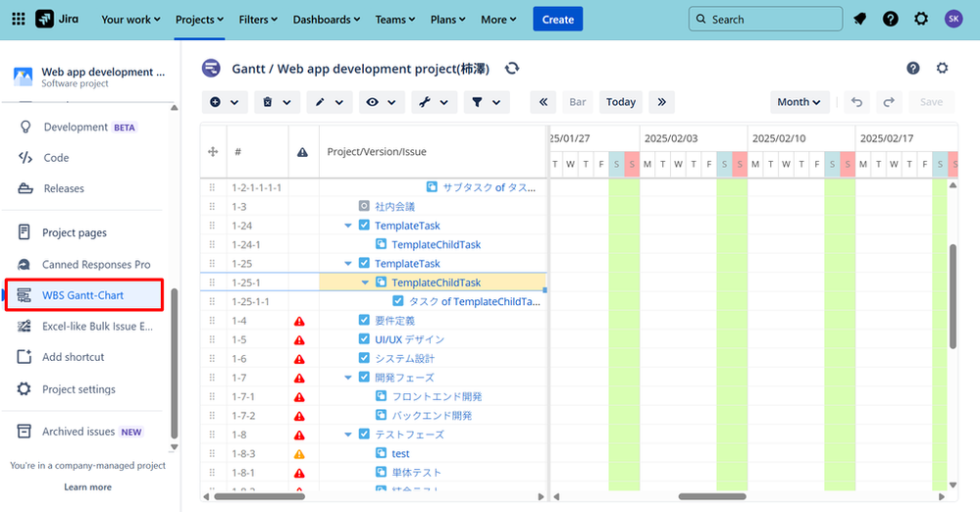Click the Gantt app icon beside title
The height and width of the screenshot is (512, 980).
[x=211, y=68]
